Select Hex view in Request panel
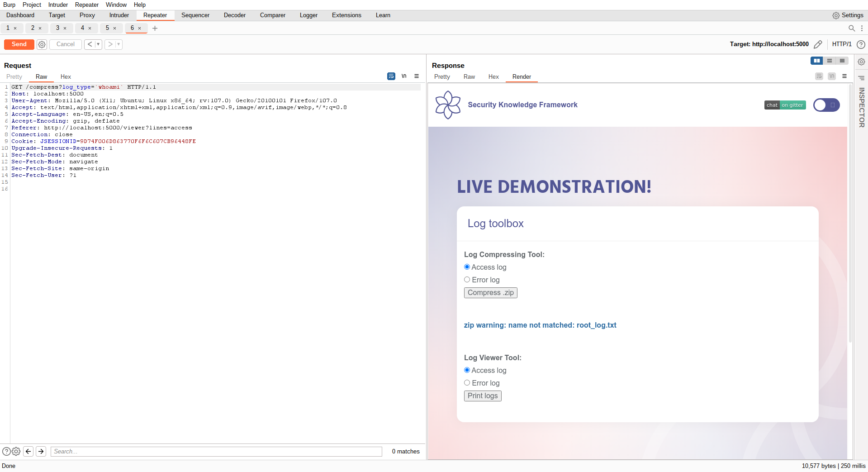 (x=66, y=77)
